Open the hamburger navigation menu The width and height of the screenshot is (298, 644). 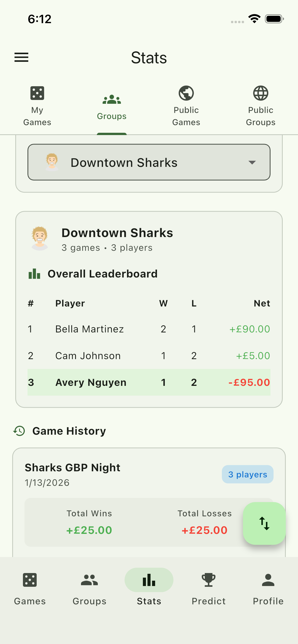pyautogui.click(x=21, y=57)
